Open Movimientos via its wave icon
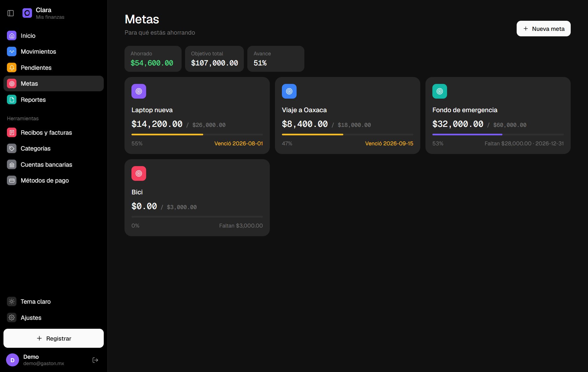Image resolution: width=588 pixels, height=372 pixels. 12,52
